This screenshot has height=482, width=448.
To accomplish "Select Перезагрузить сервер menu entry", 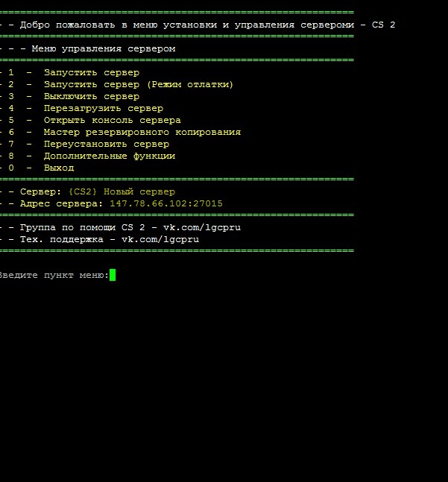I will (103, 108).
